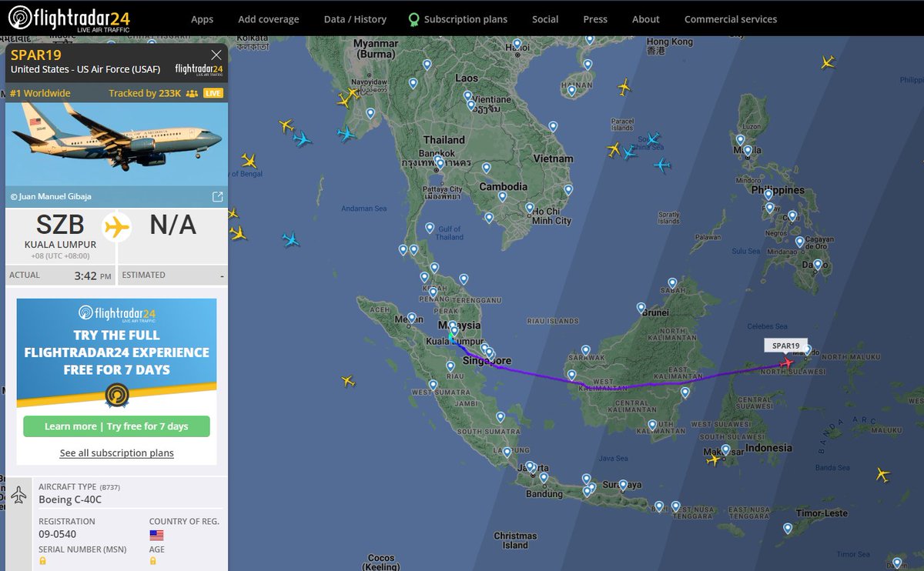This screenshot has height=571, width=924.
Task: Click airport pin at Brunei
Action: (x=641, y=308)
